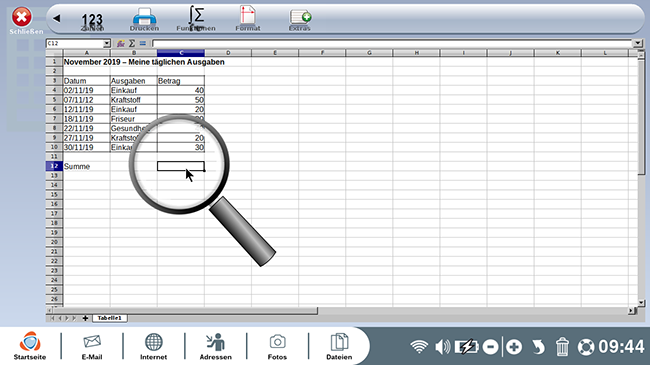
Task: Go to Startseite in the dock
Action: coord(30,346)
